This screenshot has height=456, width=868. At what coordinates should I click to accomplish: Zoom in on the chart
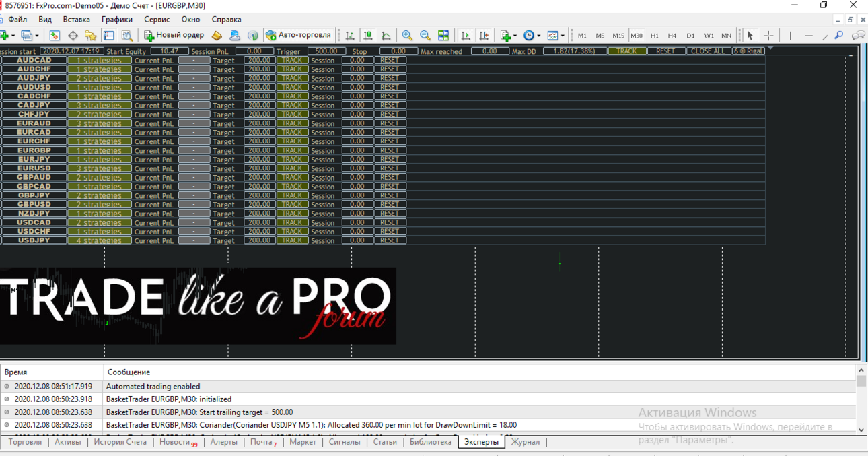[407, 36]
